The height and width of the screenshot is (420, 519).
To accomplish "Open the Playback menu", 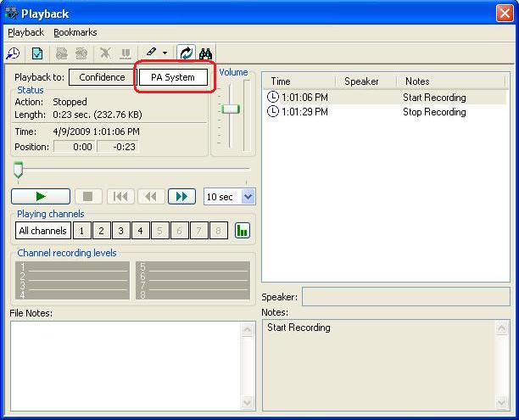I will coord(25,32).
